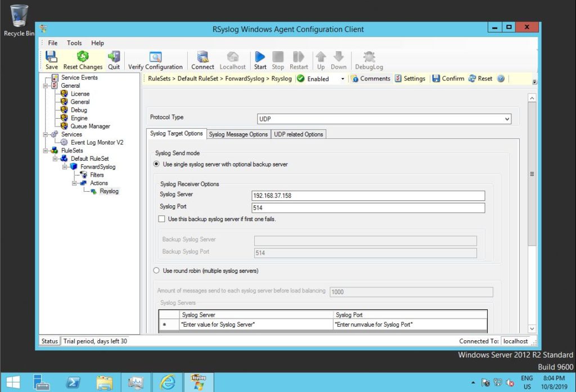
Task: Switch to the Syslog Message Options tab
Action: coord(238,134)
